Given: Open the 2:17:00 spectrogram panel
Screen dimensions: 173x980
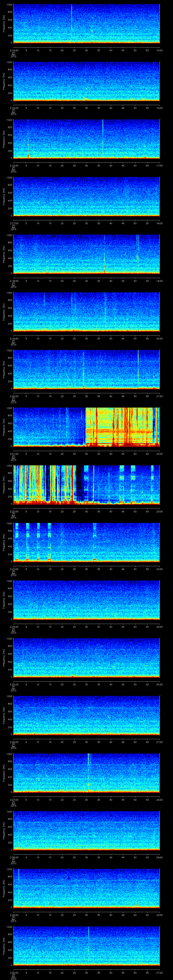Looking at the screenshot, I should tap(86, 196).
